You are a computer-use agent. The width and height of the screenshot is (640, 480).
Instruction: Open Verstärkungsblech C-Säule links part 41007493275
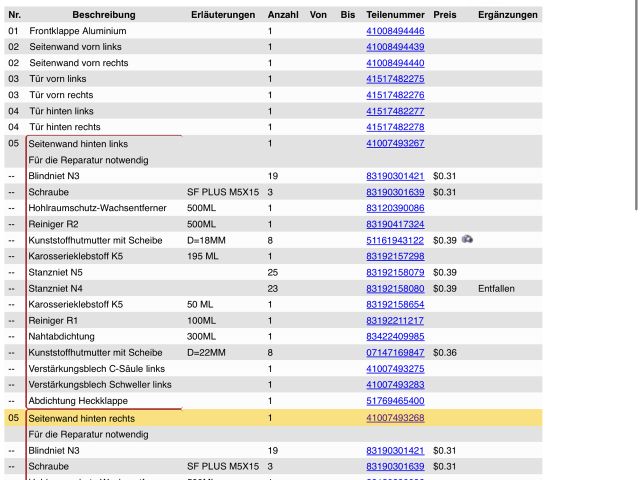point(395,369)
